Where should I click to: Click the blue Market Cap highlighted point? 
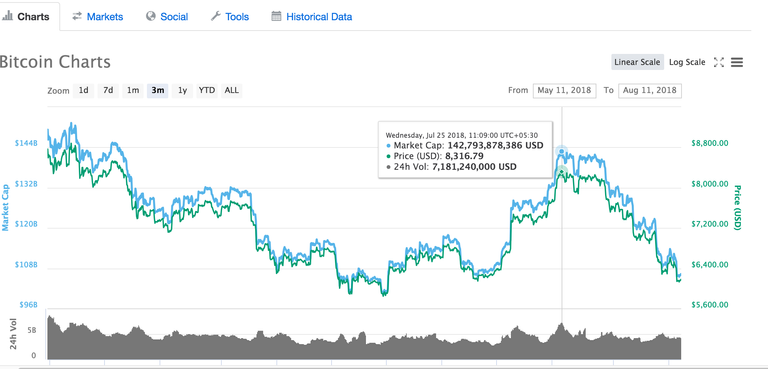coord(561,151)
